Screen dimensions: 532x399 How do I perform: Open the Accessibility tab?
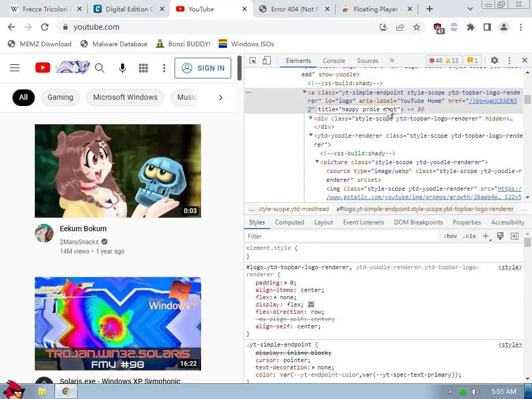coord(508,222)
